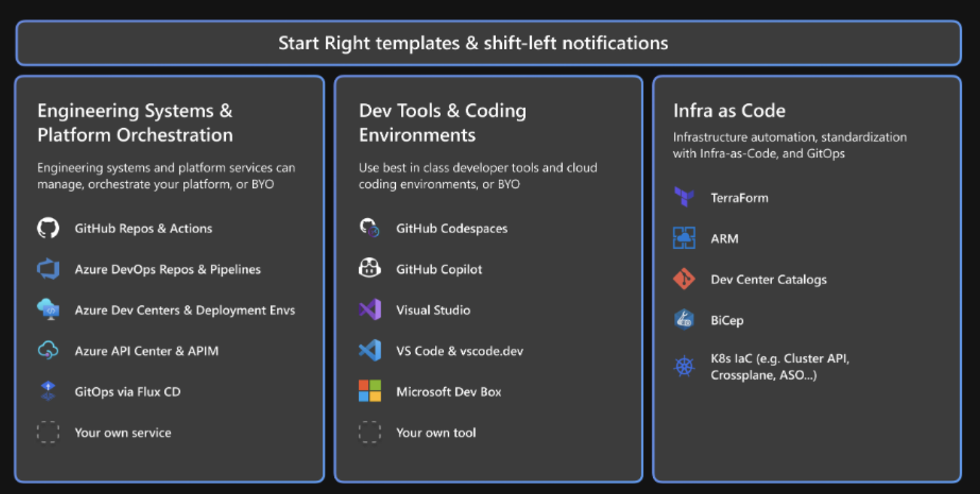Click the Infrastructure automation, standardization description

pyautogui.click(x=790, y=145)
